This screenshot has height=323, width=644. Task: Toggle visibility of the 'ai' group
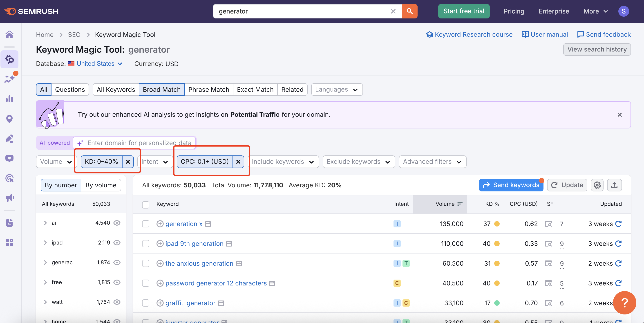pyautogui.click(x=117, y=223)
